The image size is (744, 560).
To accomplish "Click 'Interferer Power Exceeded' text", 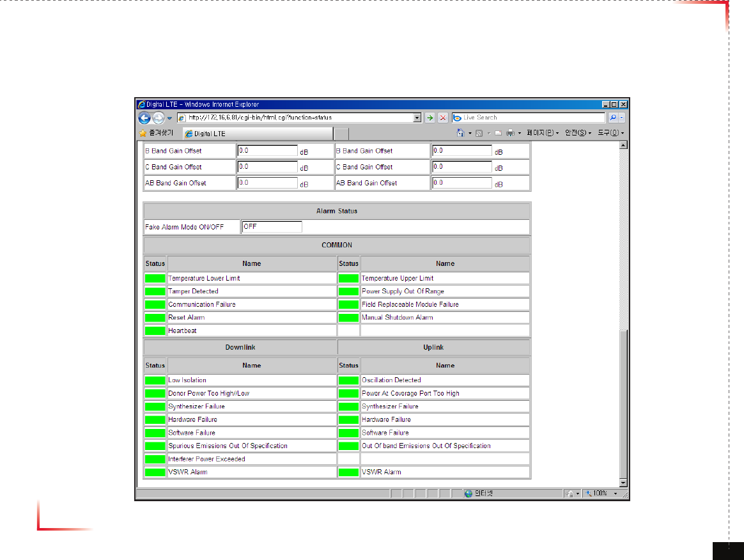I will (206, 459).
